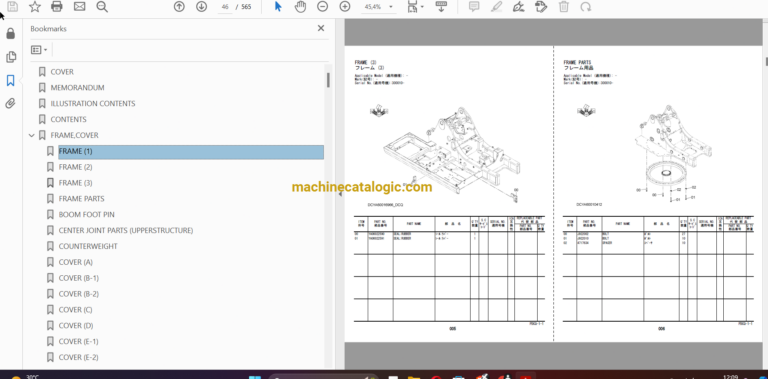768x379 pixels.
Task: Open the COVER (B-1) bookmark
Action: [78, 278]
